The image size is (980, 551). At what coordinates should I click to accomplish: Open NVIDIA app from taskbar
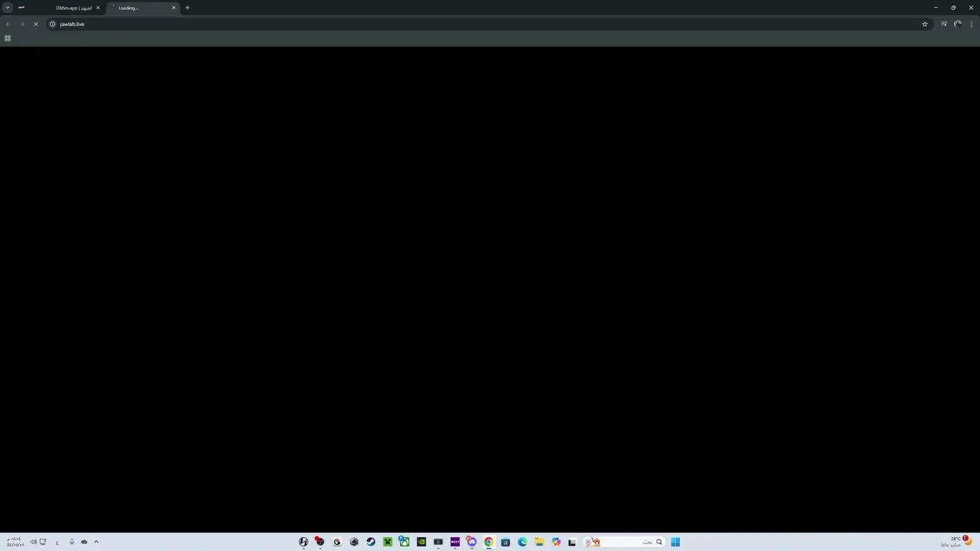pos(421,542)
